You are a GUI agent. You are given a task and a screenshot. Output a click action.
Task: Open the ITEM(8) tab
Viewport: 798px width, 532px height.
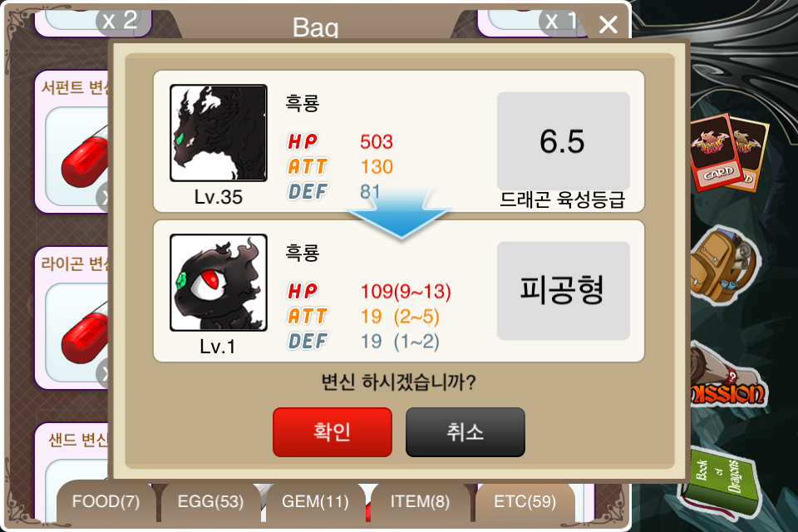coord(421,501)
